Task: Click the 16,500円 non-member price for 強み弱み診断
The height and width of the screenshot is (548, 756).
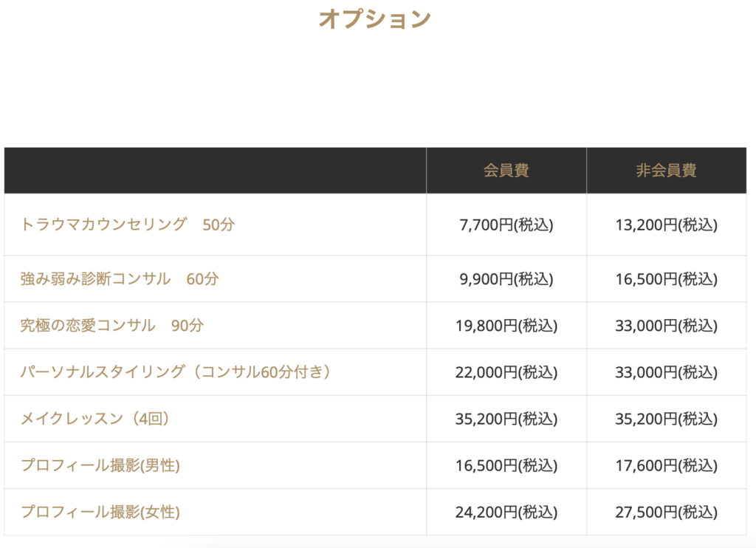Action: [x=666, y=279]
